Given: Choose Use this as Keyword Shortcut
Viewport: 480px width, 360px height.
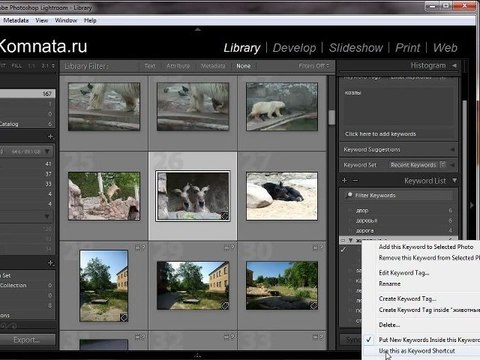Looking at the screenshot, I should (x=417, y=351).
